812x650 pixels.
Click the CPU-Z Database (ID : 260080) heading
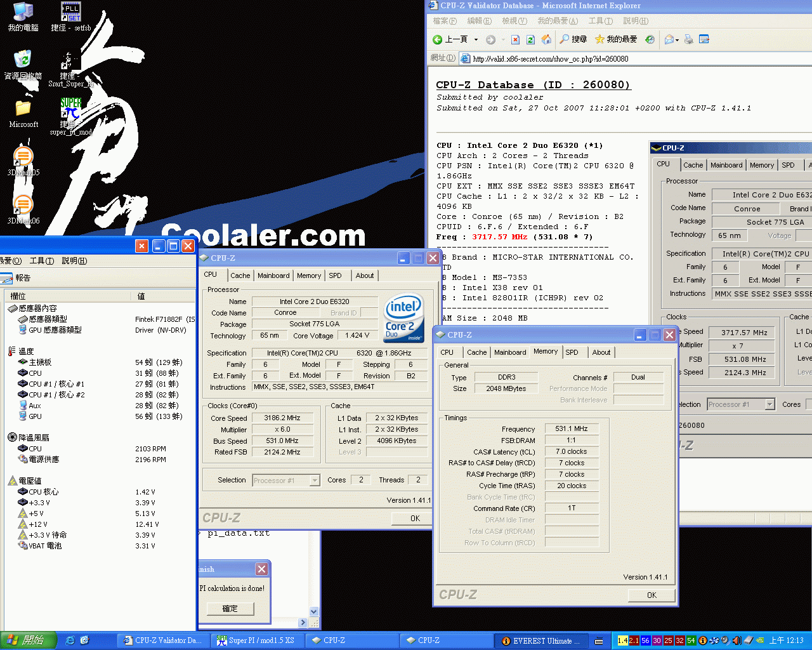click(533, 84)
